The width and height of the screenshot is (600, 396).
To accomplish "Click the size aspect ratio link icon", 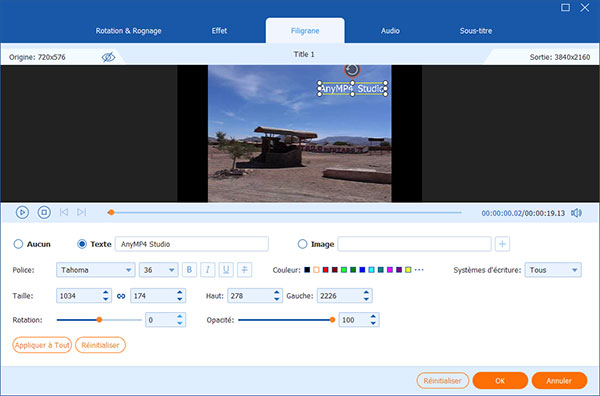I will (121, 296).
